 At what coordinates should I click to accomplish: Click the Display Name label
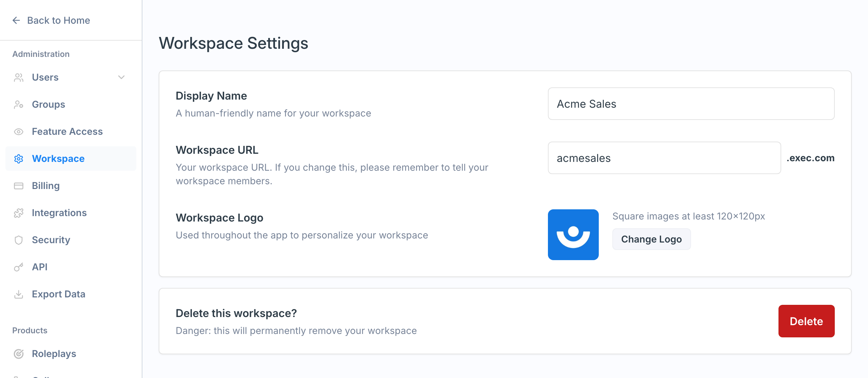[x=211, y=96]
